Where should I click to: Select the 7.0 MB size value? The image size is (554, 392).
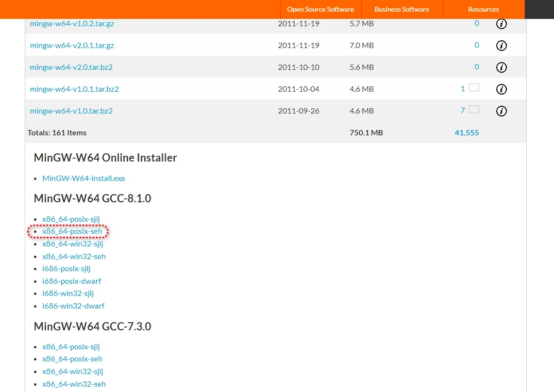[x=361, y=45]
